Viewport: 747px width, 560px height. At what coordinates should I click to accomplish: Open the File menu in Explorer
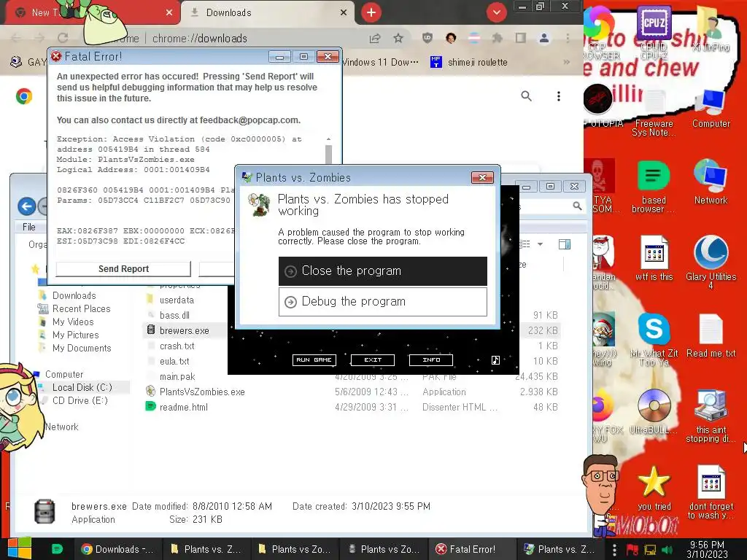(x=29, y=227)
